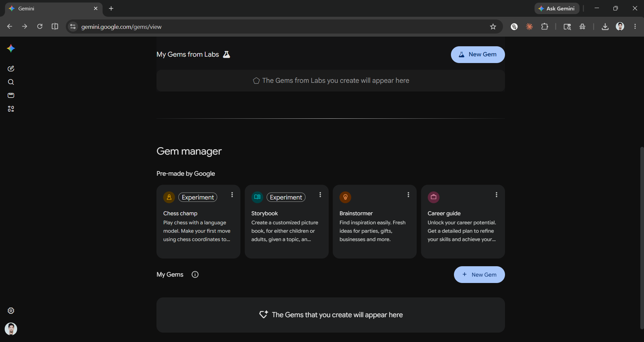View site information icon in the address bar

[73, 26]
